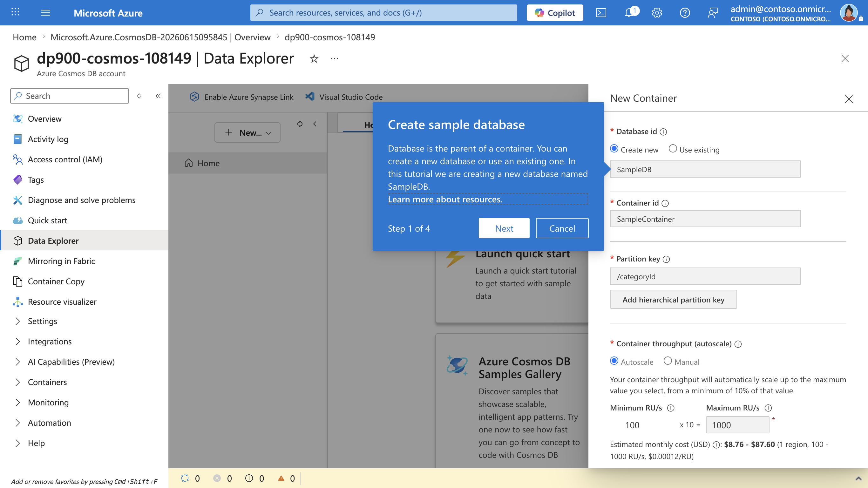868x488 pixels.
Task: Launch Cloud Shell from the top bar
Action: [x=601, y=13]
